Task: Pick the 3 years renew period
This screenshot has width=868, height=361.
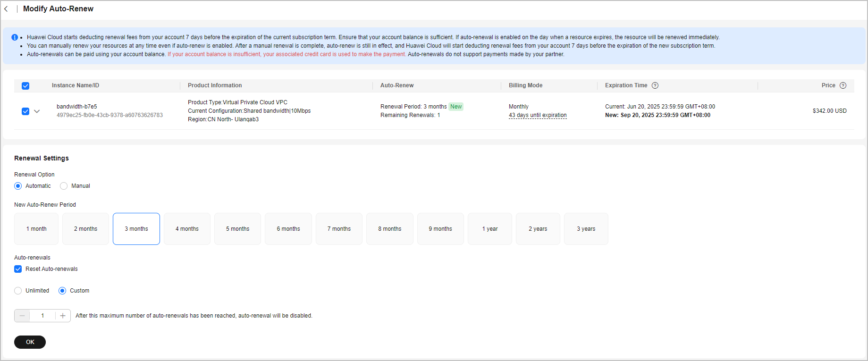Action: click(x=586, y=229)
